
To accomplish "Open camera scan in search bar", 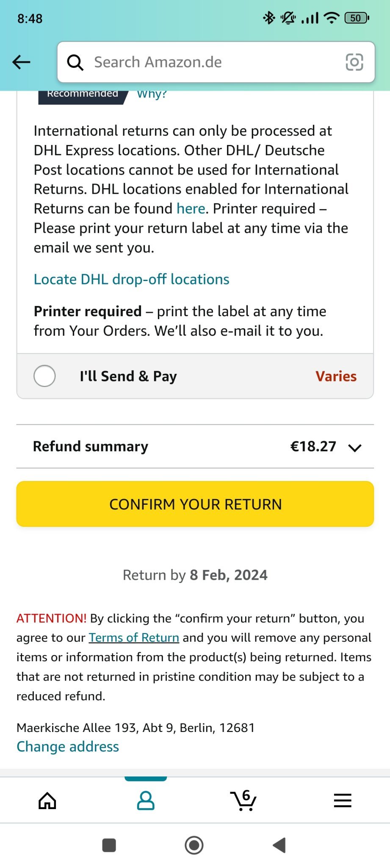I will [x=354, y=62].
